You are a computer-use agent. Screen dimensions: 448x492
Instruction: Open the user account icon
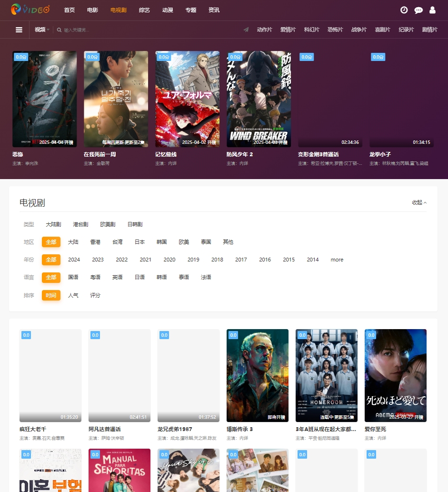[432, 10]
